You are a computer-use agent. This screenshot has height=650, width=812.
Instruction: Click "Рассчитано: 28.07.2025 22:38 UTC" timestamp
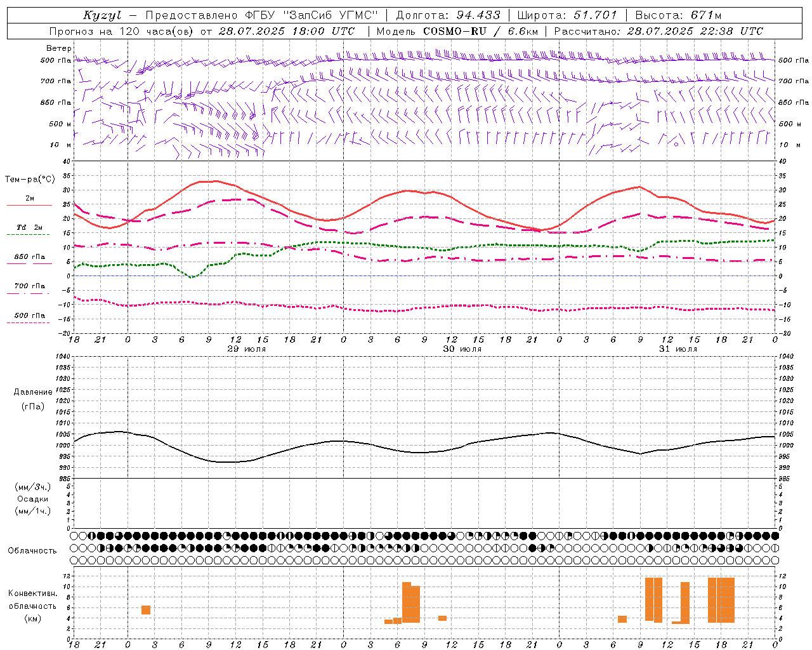(658, 31)
